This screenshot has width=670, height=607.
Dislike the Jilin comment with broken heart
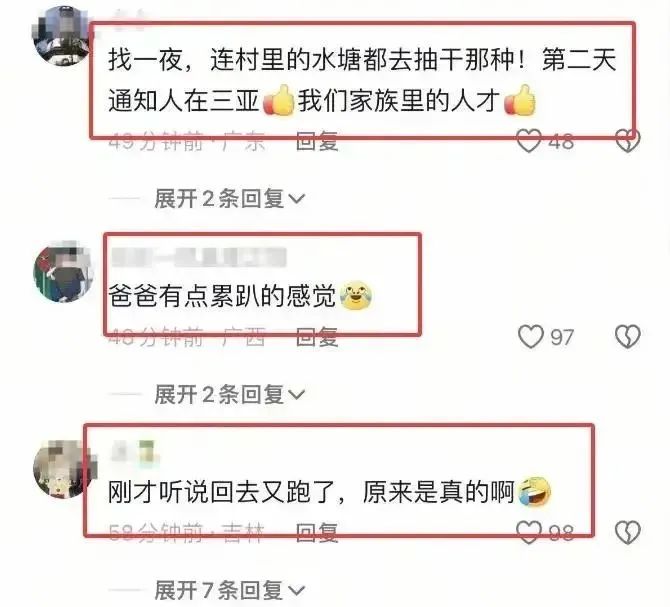[628, 533]
